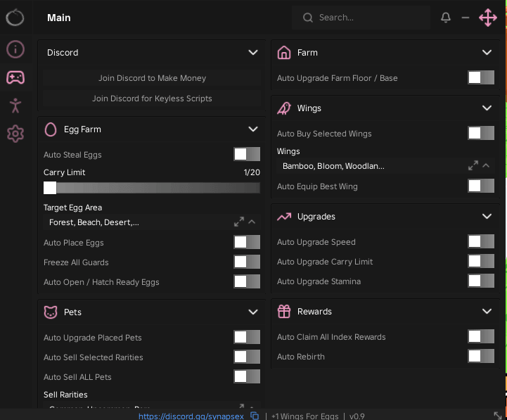Click Join Discord to Make Money button
Viewport: 507px width, 420px height.
(152, 78)
